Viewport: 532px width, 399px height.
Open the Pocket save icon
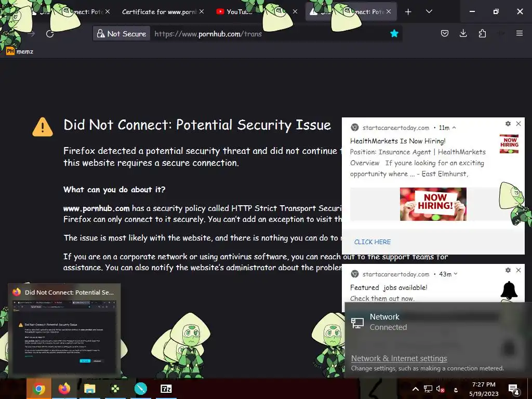(445, 33)
